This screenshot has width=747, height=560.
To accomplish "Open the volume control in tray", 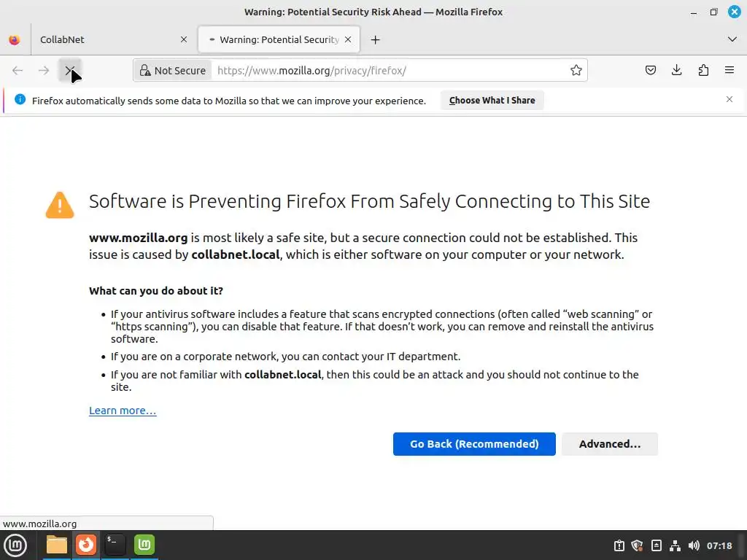I will (x=693, y=545).
